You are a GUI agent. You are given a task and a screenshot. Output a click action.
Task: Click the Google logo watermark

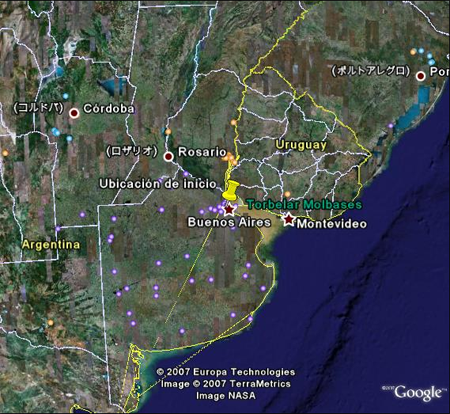[x=417, y=392]
